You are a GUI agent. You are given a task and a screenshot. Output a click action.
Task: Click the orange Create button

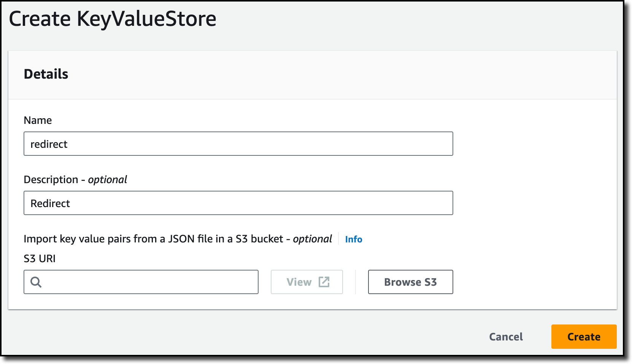pyautogui.click(x=584, y=337)
